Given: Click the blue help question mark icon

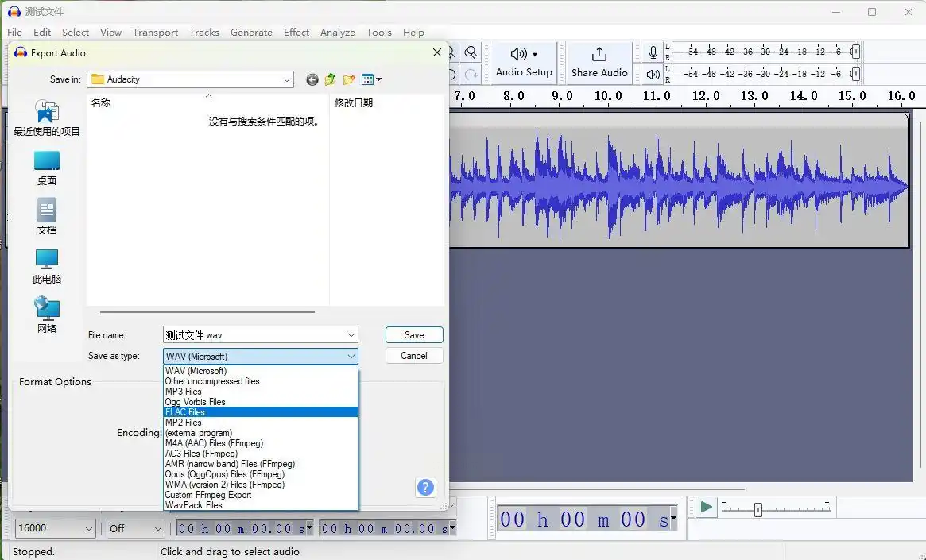Looking at the screenshot, I should 425,488.
